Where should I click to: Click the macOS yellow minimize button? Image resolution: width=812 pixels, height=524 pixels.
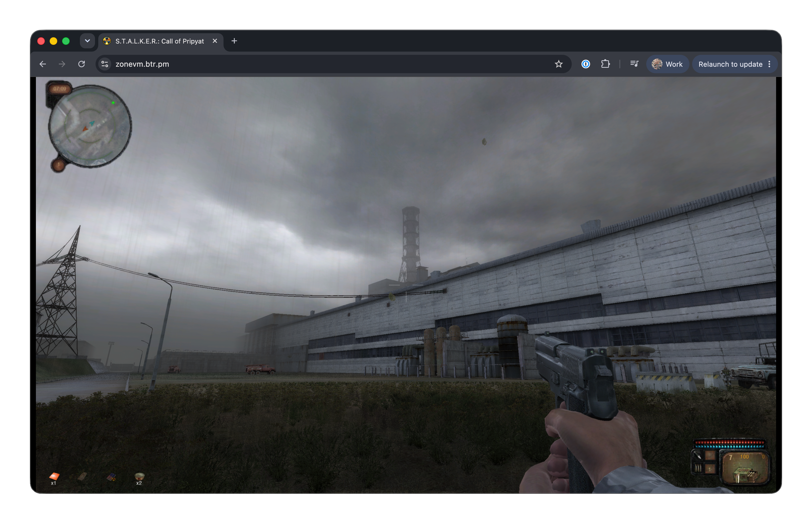53,41
